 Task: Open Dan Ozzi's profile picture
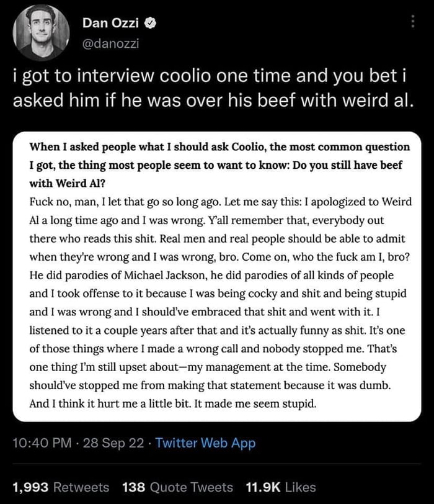coord(42,33)
